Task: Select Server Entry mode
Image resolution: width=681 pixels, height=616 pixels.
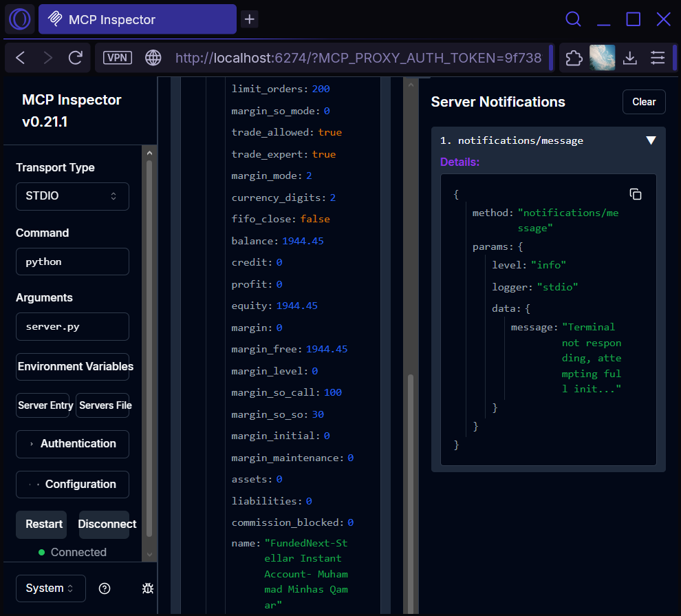Action: click(43, 405)
